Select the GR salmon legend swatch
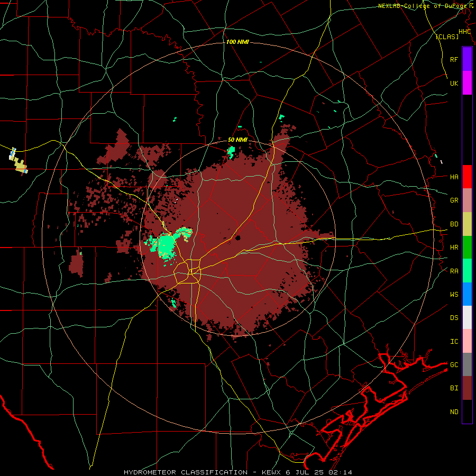476x476 pixels. click(x=467, y=200)
